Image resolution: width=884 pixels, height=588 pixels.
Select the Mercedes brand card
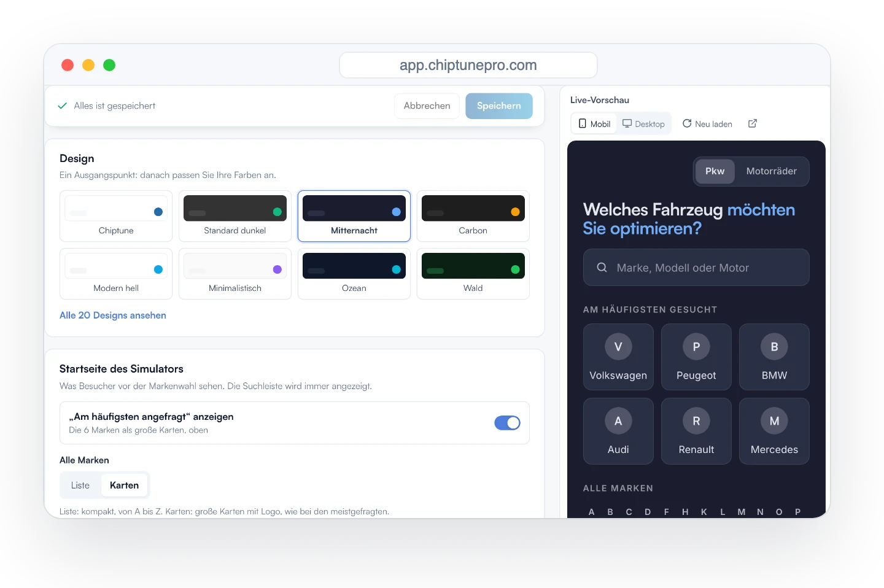point(774,431)
